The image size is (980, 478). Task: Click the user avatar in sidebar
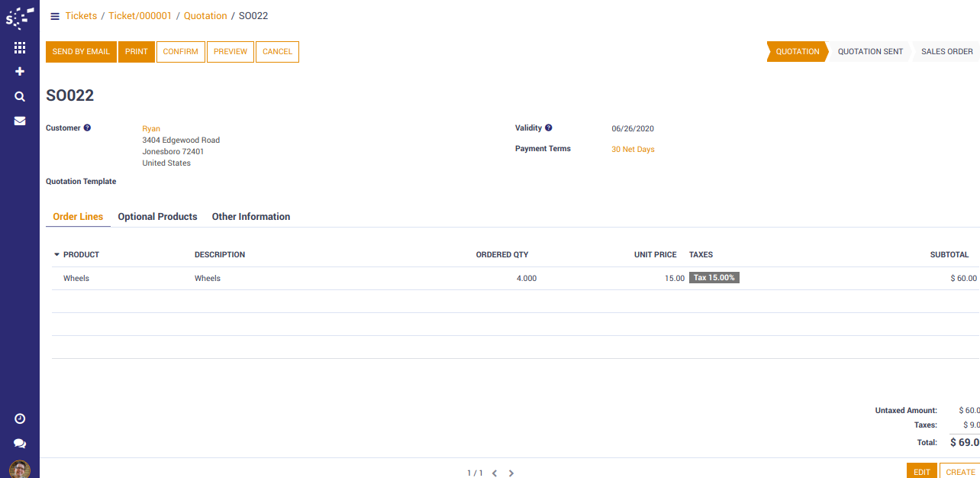tap(20, 469)
